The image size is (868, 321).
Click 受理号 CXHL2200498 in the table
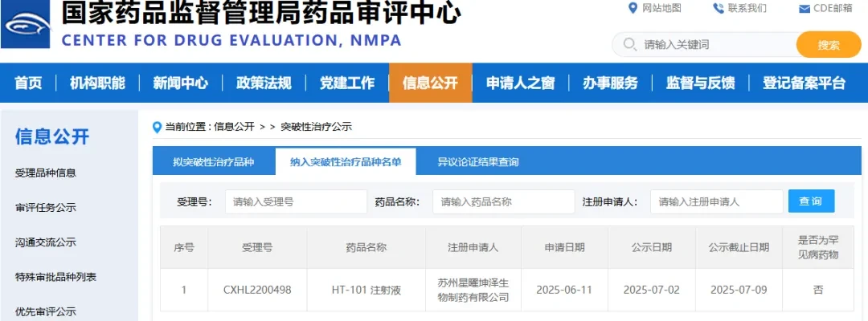[257, 290]
